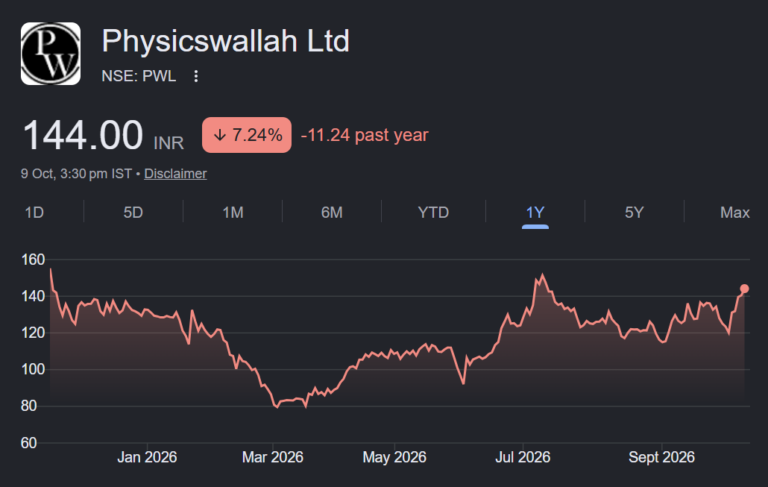Screen dimensions: 768x487
Task: Click the NSE: PWL ticker text
Action: click(139, 76)
